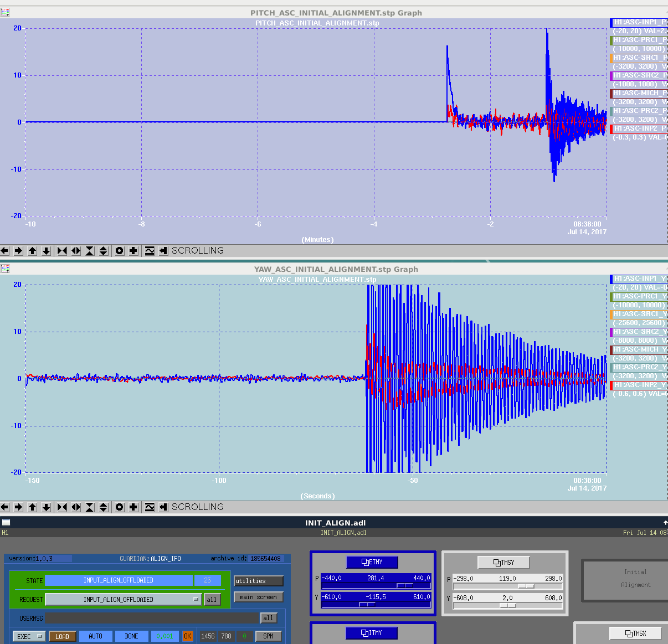Expand vertical axis in PITCH graph toolbar

coord(104,251)
